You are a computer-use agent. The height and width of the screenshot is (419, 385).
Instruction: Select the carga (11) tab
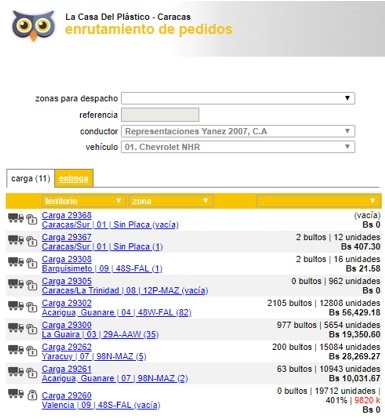30,179
